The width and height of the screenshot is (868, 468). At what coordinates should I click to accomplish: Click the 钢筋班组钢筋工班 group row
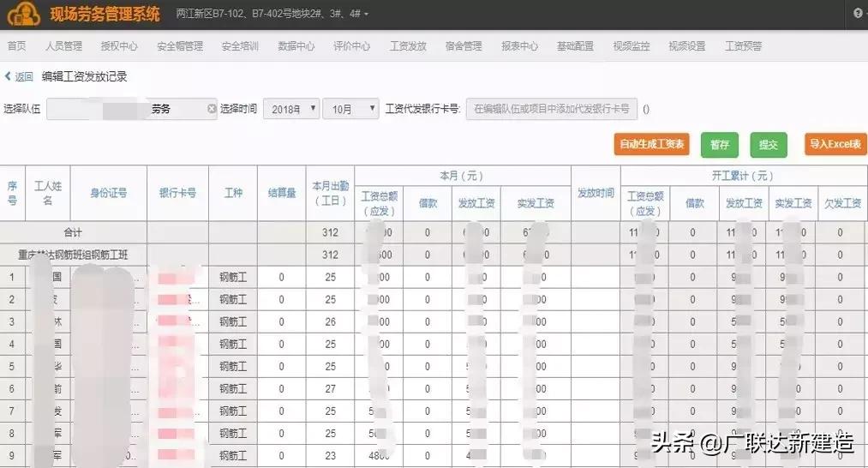pos(73,255)
